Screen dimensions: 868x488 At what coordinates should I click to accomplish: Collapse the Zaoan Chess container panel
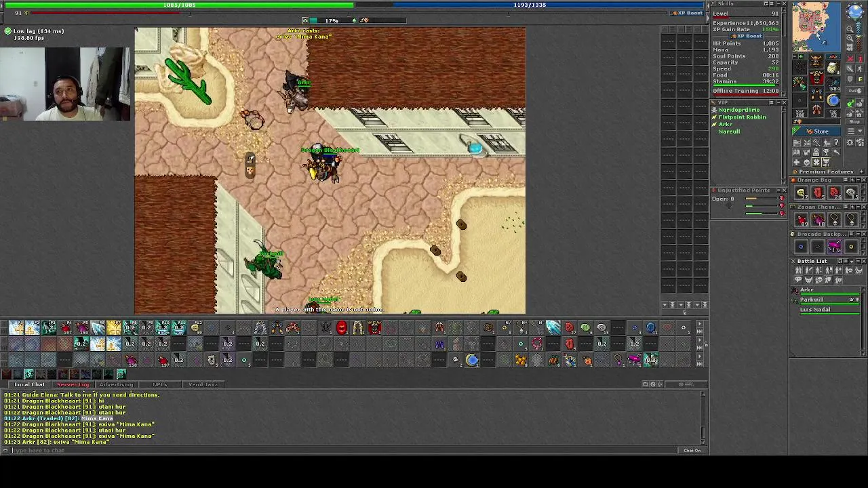click(x=859, y=207)
